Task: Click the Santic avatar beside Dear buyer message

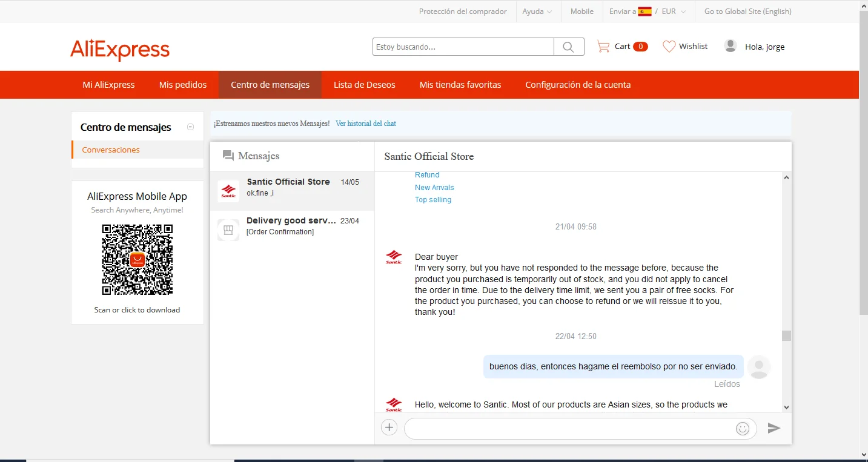Action: point(394,257)
